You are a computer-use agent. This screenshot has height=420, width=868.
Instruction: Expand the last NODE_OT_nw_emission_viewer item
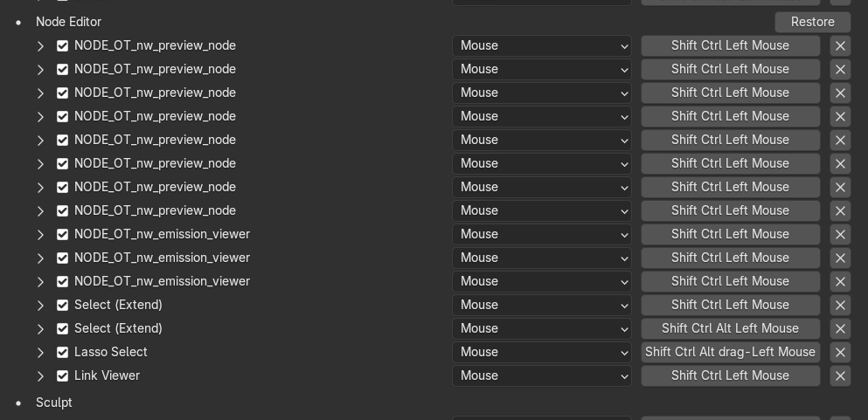pos(40,281)
